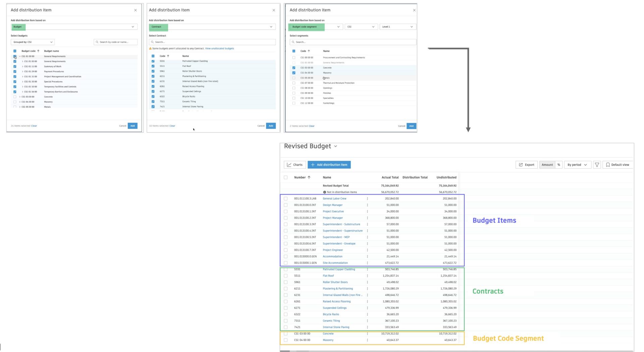Viewport: 644px width, 352px height.
Task: Sort Budget code column in first dialog
Action: [x=38, y=51]
